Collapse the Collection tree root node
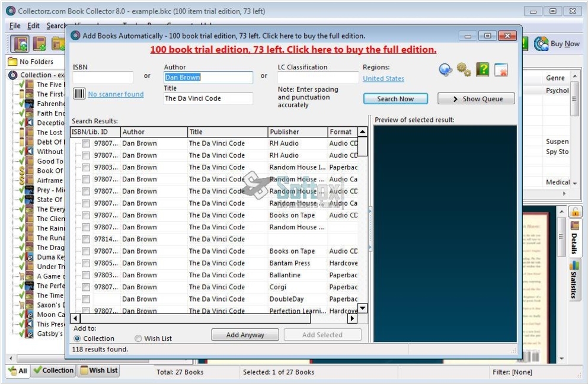 (13, 75)
